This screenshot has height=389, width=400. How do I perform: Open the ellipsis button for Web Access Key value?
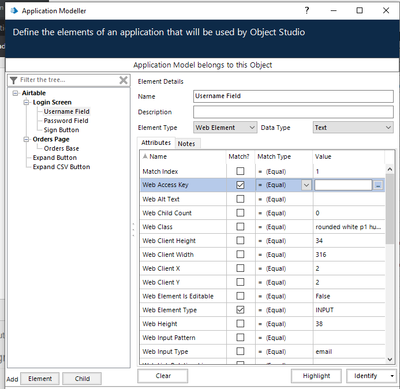tap(378, 185)
